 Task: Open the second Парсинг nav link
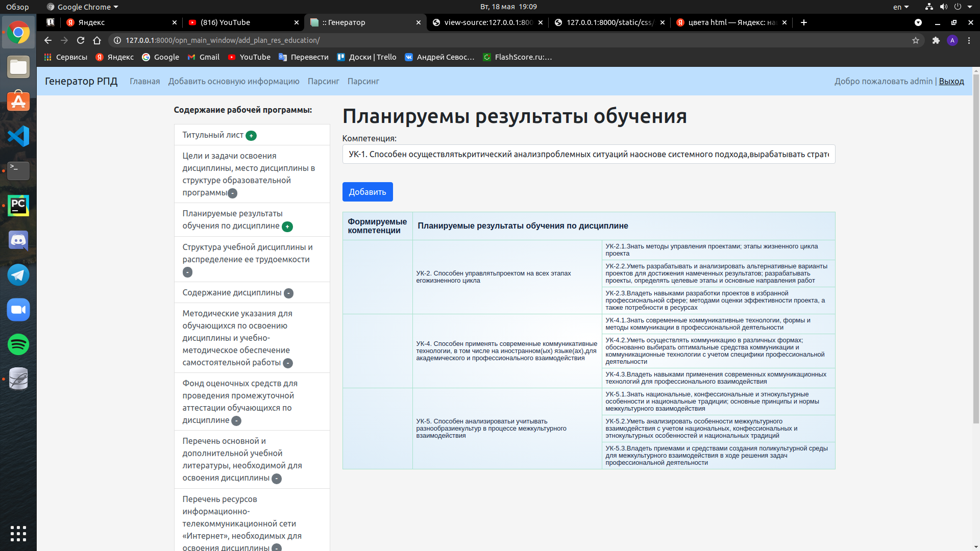(363, 81)
